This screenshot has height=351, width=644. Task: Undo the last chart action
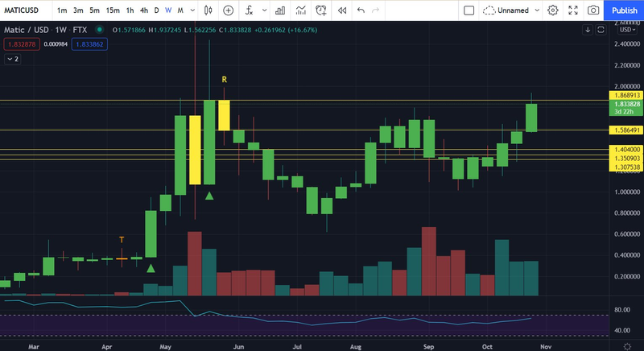(361, 10)
